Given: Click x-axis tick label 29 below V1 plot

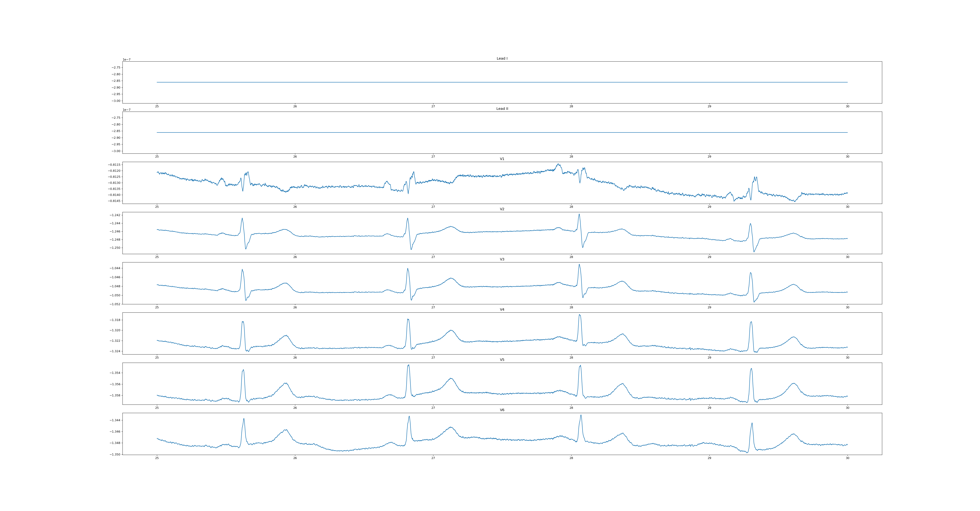Looking at the screenshot, I should [x=709, y=207].
